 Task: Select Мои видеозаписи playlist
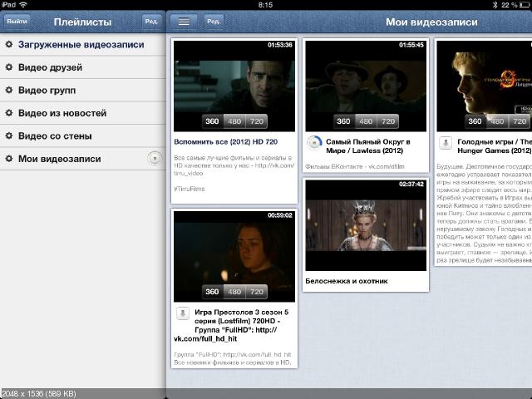coord(83,159)
